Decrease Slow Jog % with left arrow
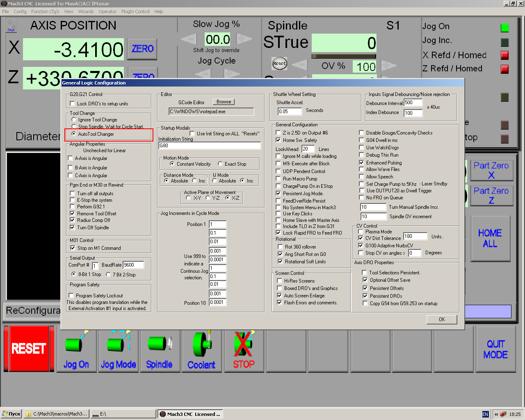Image resolution: width=525 pixels, height=420 pixels. (x=188, y=39)
